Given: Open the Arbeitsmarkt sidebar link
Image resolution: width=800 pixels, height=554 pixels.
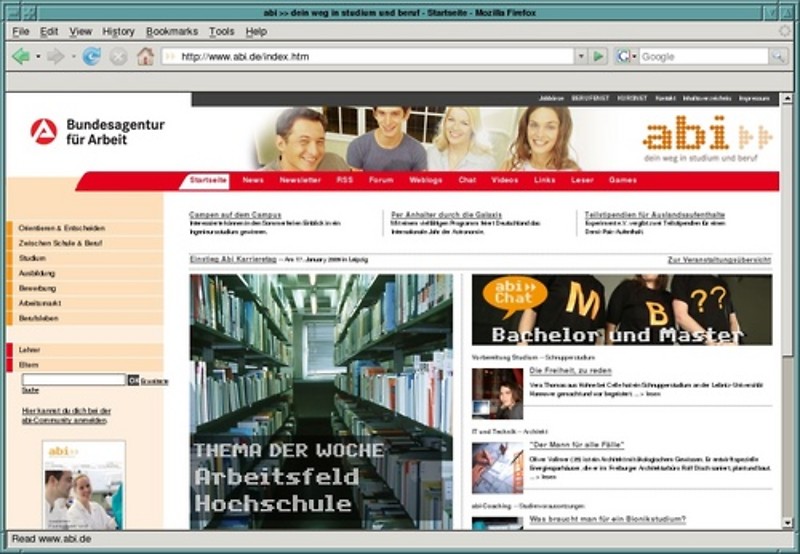Looking at the screenshot, I should (x=40, y=303).
